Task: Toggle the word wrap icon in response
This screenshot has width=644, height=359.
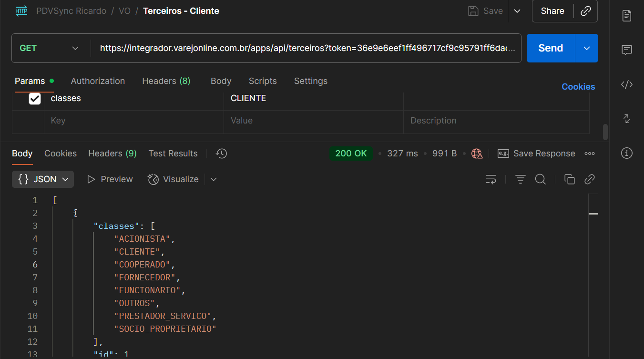Action: [491, 179]
